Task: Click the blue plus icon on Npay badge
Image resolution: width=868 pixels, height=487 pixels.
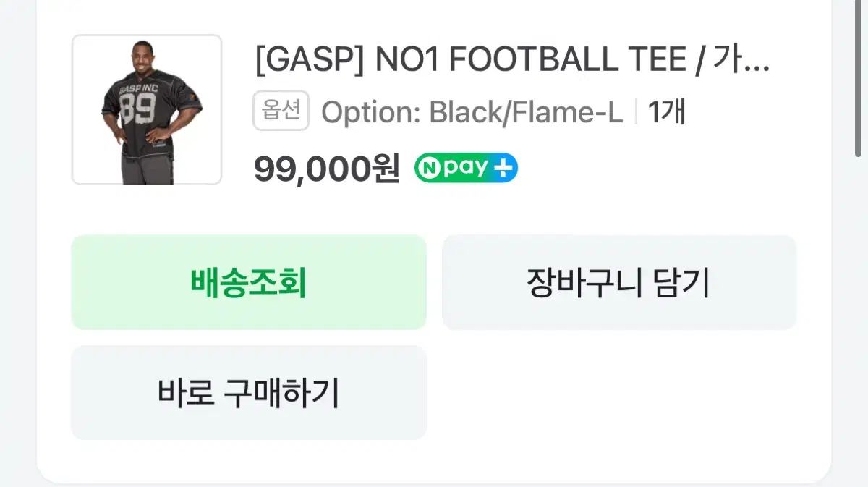Action: tap(503, 169)
